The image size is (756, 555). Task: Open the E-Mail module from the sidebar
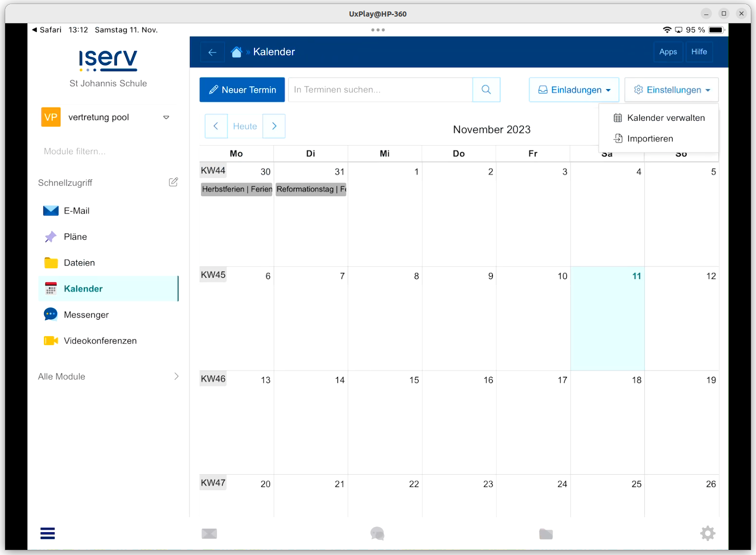click(x=77, y=210)
